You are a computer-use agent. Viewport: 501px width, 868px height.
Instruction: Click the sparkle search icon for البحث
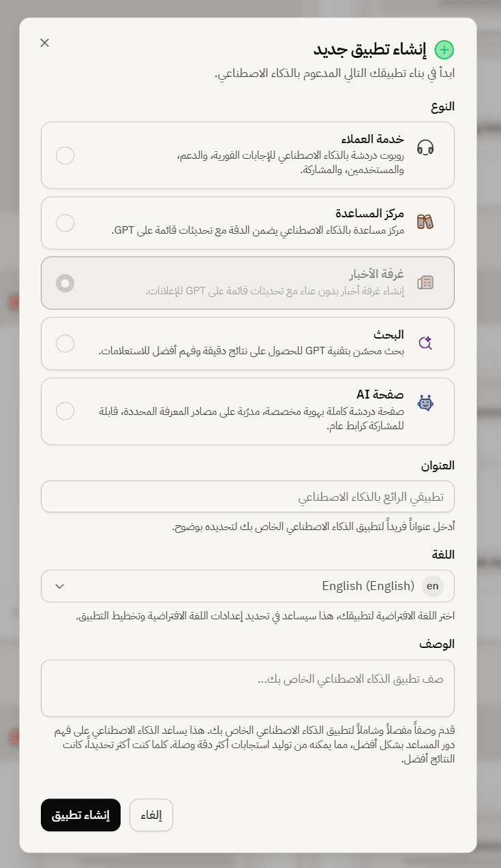click(425, 343)
